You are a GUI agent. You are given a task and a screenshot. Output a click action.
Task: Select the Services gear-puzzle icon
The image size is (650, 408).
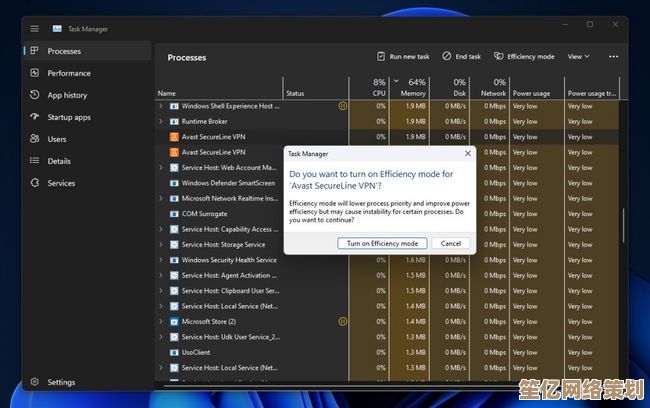[x=34, y=182]
